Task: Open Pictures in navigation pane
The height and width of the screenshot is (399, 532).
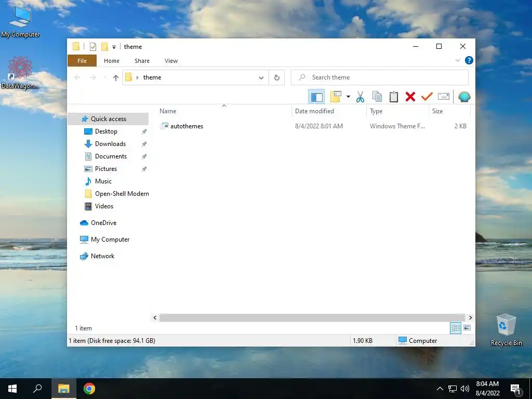Action: coord(106,169)
